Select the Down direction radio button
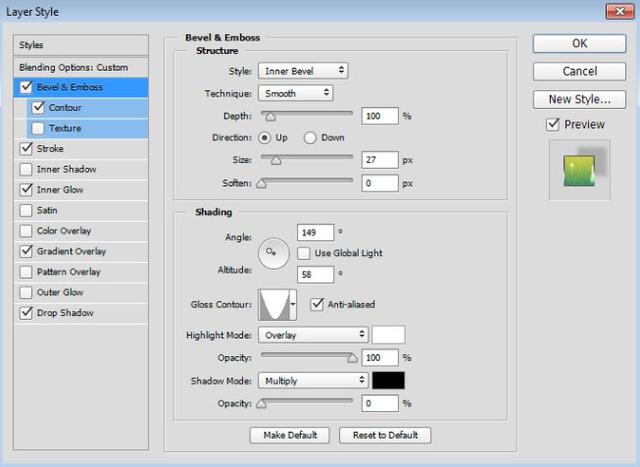Viewport: 640px width, 467px height. pos(310,137)
